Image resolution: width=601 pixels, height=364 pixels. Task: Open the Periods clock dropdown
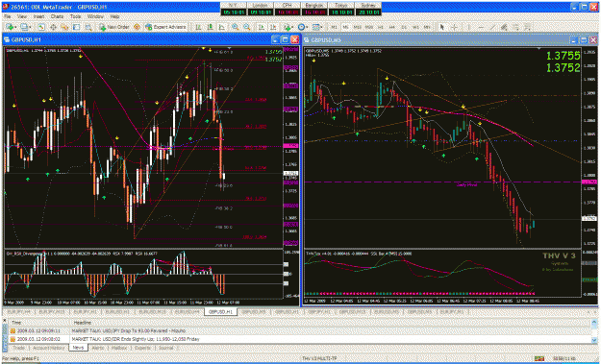[303, 27]
